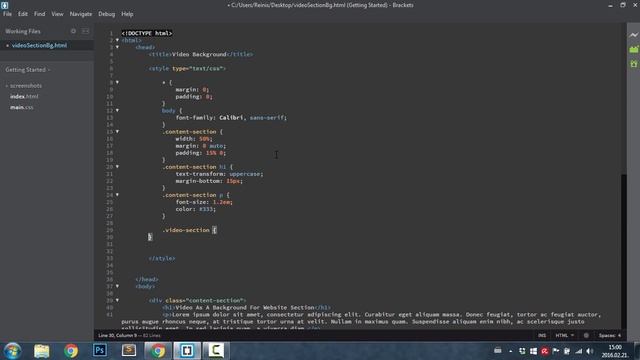Screen dimensions: 640x360
Task: Click the 'Line 30, Column 9' status text
Action: [117, 336]
